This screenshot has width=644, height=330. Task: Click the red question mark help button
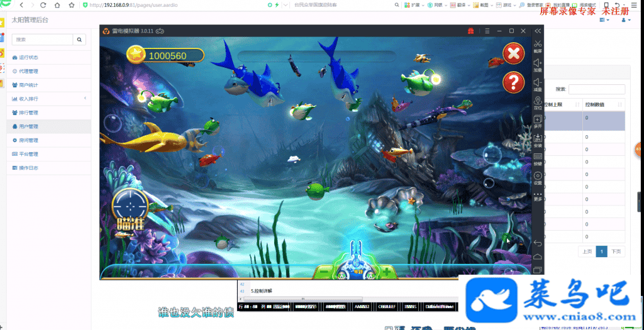coord(514,82)
